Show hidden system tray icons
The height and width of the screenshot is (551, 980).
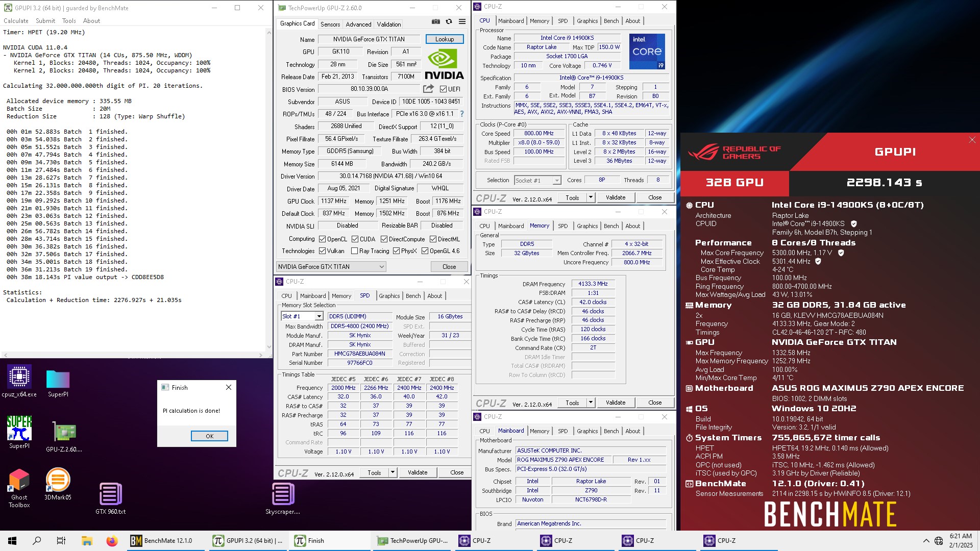pos(926,541)
